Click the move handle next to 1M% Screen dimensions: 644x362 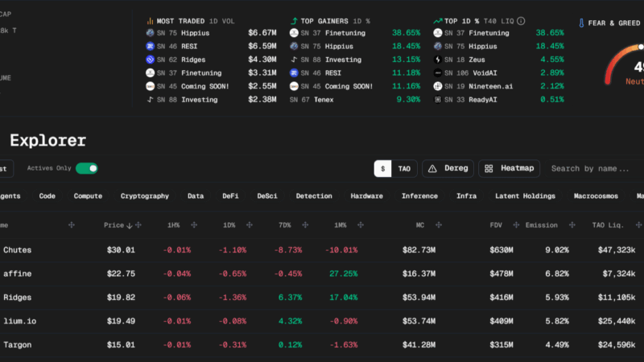click(x=361, y=225)
